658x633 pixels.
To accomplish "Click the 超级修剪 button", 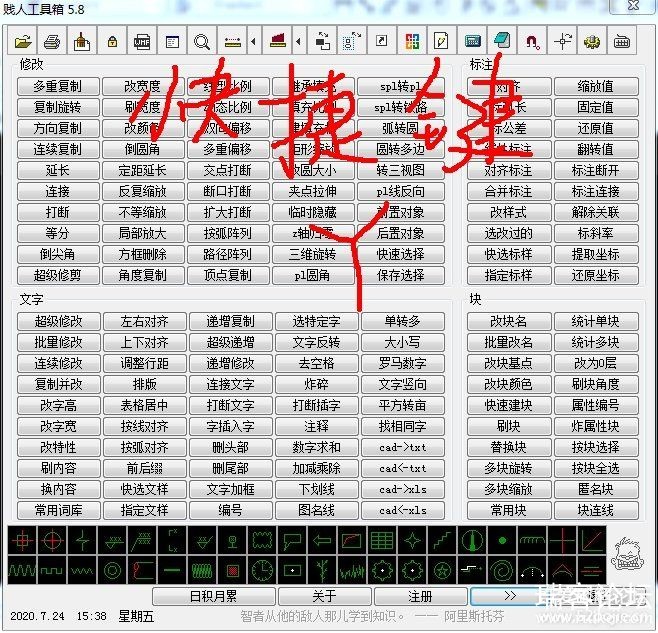I will pyautogui.click(x=58, y=275).
